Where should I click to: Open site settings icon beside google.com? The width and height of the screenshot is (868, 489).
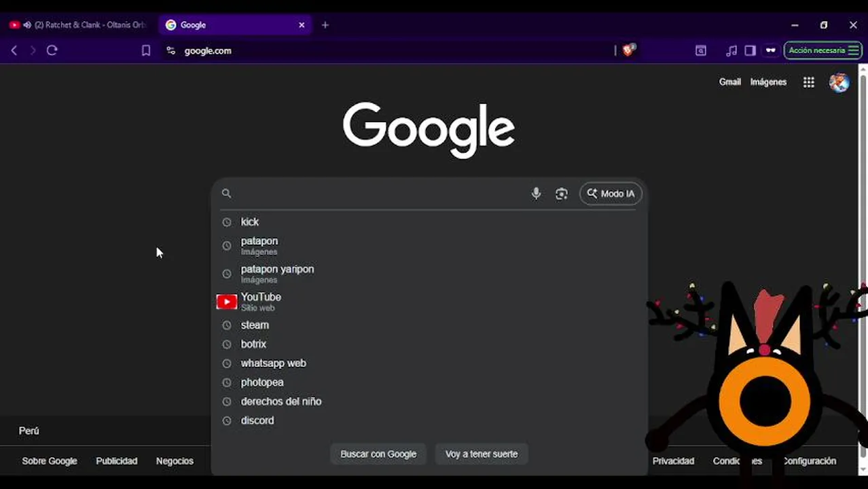point(170,50)
